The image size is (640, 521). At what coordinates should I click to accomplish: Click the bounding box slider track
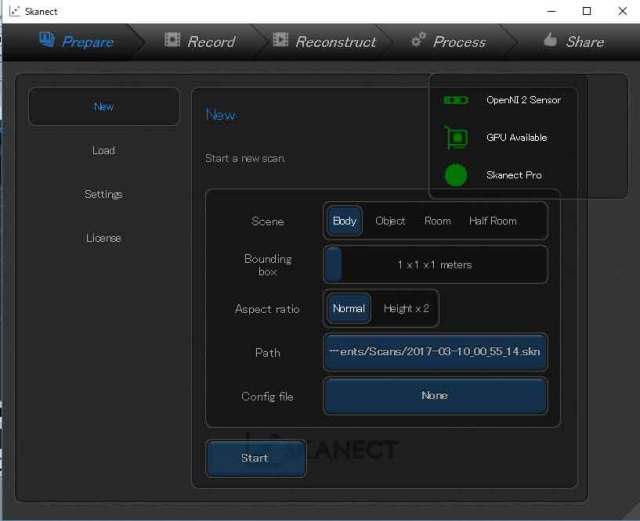(x=436, y=265)
